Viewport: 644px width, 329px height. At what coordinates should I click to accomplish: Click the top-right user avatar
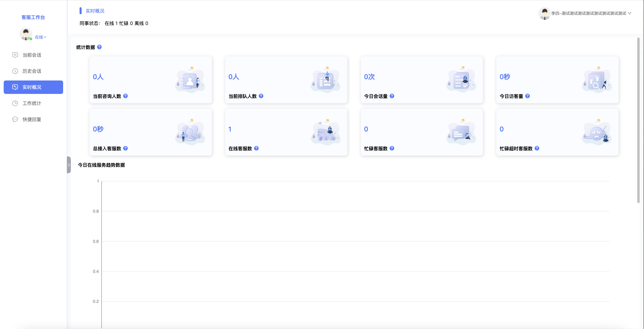[544, 13]
